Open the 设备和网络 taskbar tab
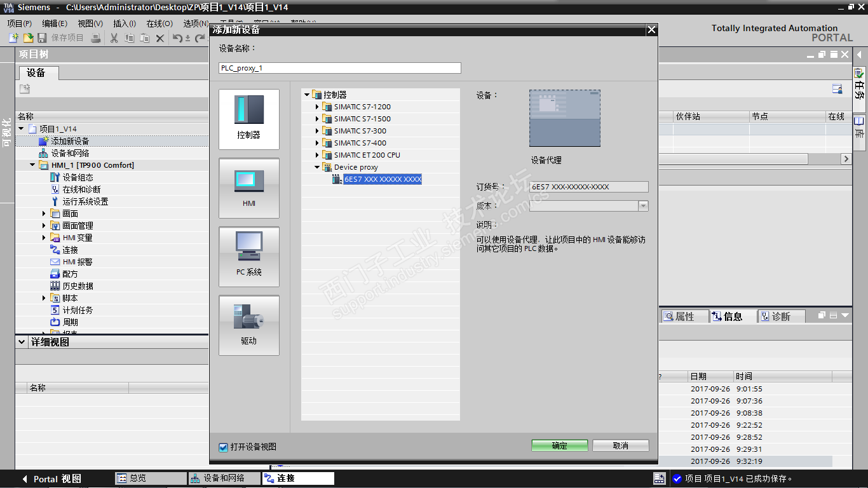868x488 pixels. 224,478
